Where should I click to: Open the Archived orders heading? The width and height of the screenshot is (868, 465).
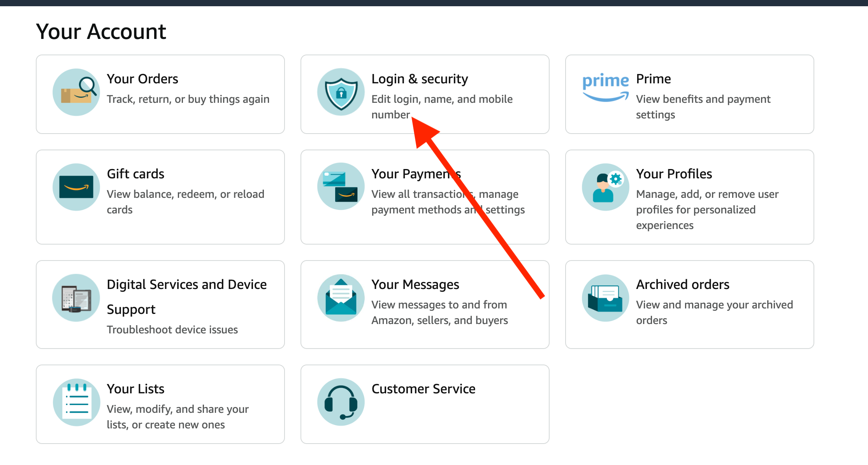point(683,284)
